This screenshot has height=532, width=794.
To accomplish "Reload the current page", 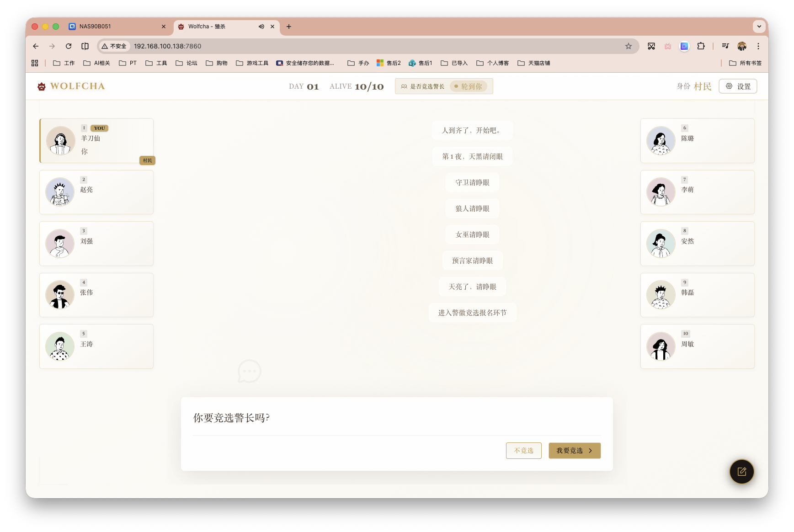I will (69, 46).
